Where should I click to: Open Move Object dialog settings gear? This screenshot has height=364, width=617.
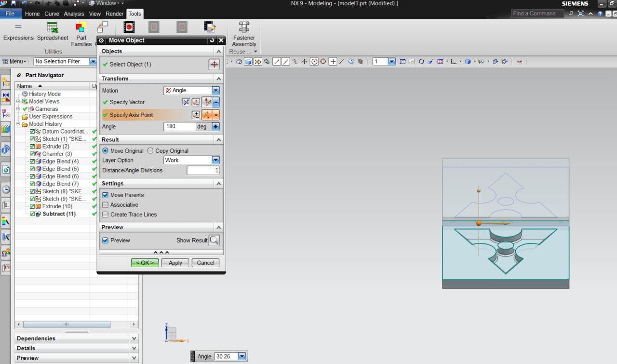(x=102, y=40)
